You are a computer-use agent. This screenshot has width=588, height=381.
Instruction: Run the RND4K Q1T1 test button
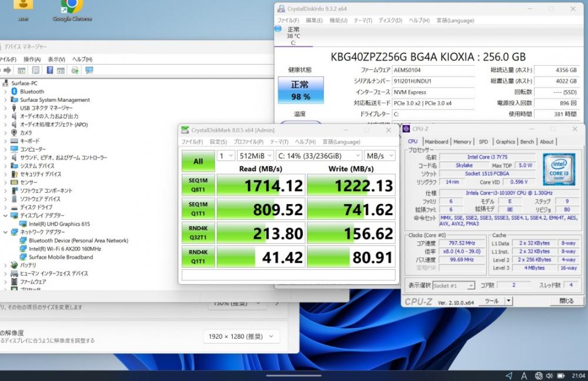point(198,257)
